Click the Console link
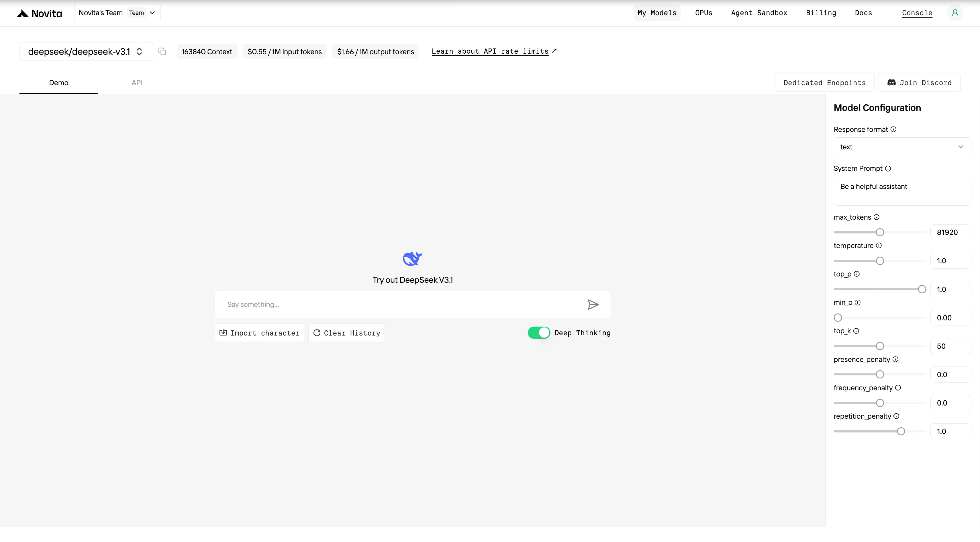This screenshot has width=980, height=542. point(917,13)
